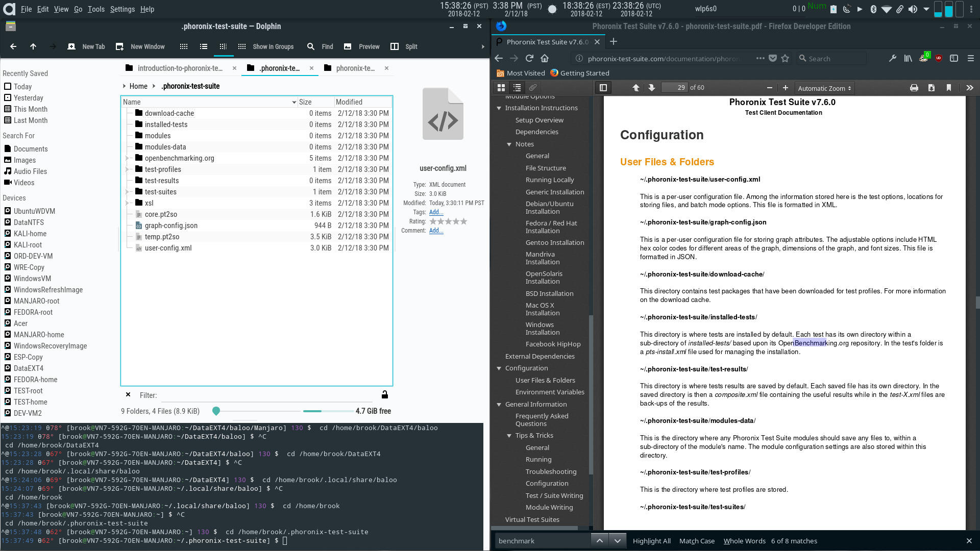
Task: Expand the openbenchmarking.org folder
Action: (128, 158)
